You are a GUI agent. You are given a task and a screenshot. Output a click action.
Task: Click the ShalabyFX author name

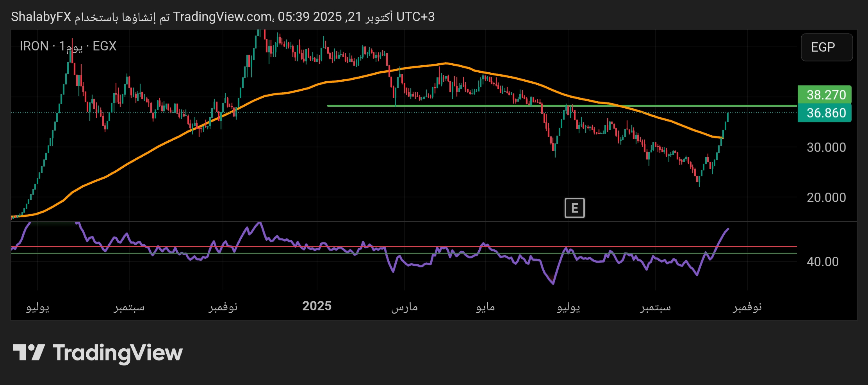click(x=41, y=17)
